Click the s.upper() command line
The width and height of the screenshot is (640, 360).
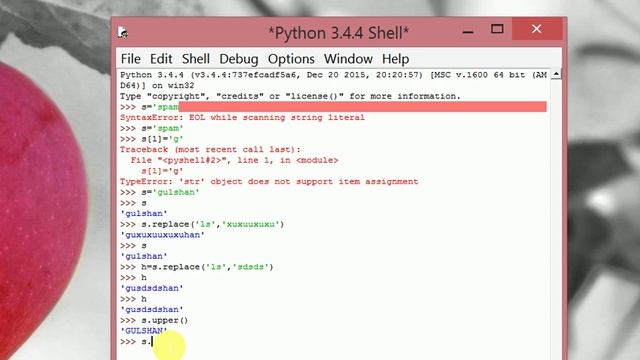pos(154,320)
